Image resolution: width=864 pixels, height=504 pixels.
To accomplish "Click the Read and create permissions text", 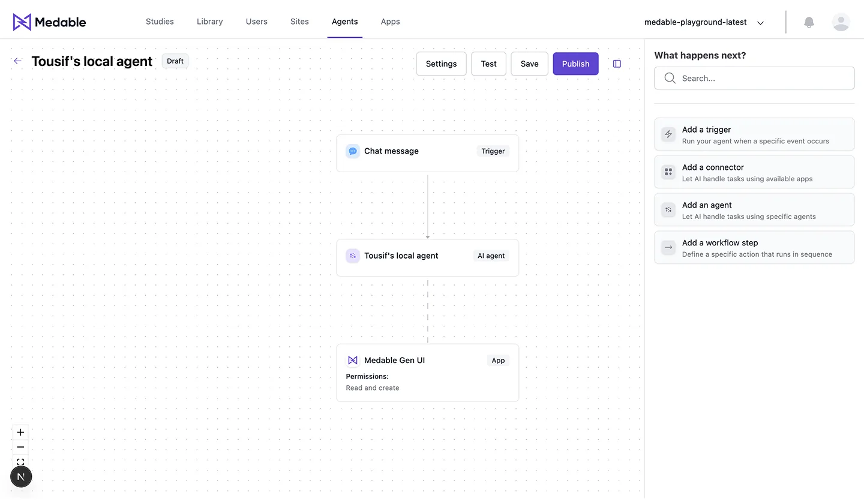I will point(373,388).
